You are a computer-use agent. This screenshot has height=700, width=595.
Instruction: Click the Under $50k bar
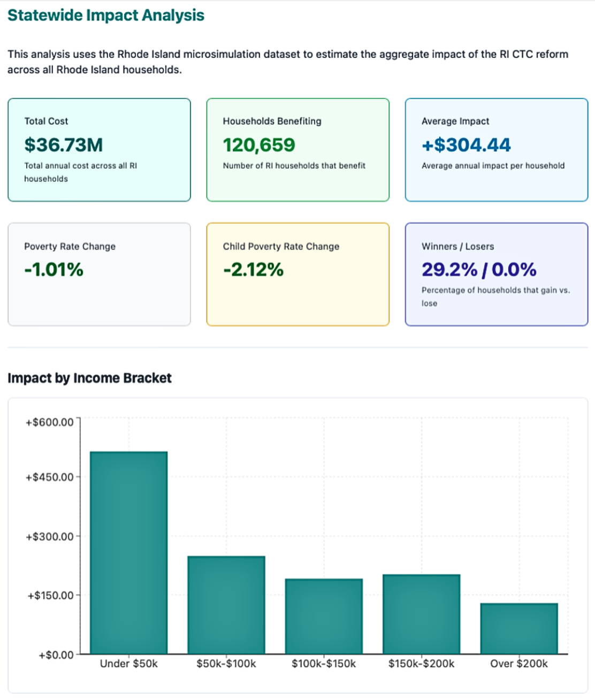pyautogui.click(x=128, y=553)
